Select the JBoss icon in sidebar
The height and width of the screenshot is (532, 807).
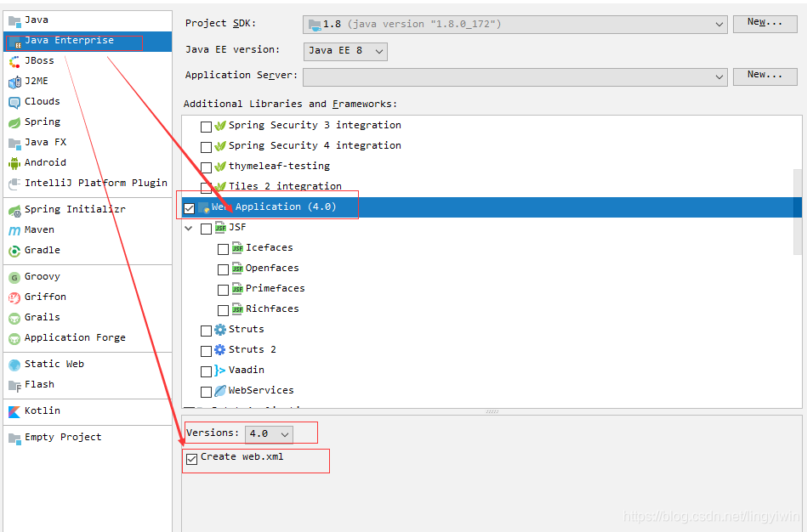14,62
